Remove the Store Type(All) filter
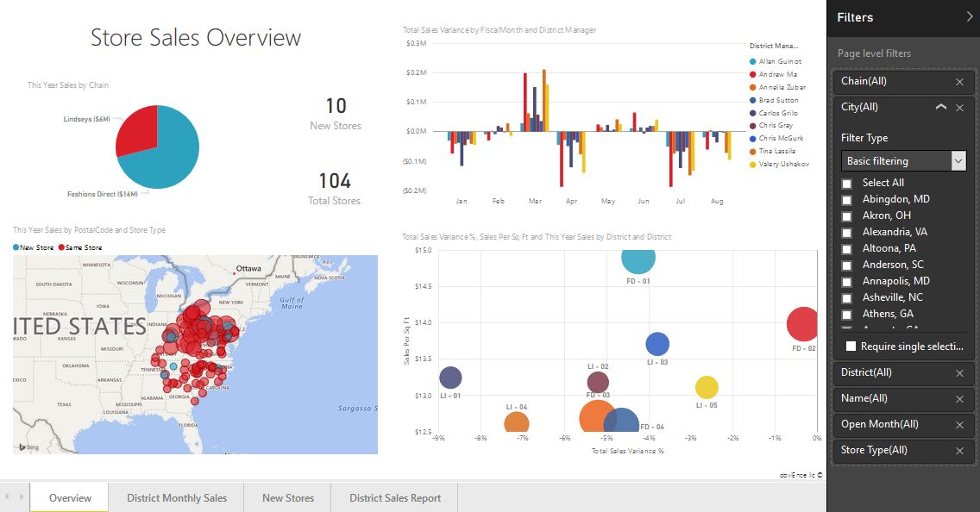Viewport: 980px width, 512px height. [959, 450]
